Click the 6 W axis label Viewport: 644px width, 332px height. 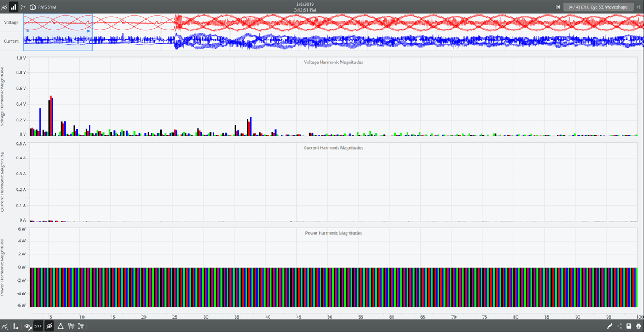(22, 229)
